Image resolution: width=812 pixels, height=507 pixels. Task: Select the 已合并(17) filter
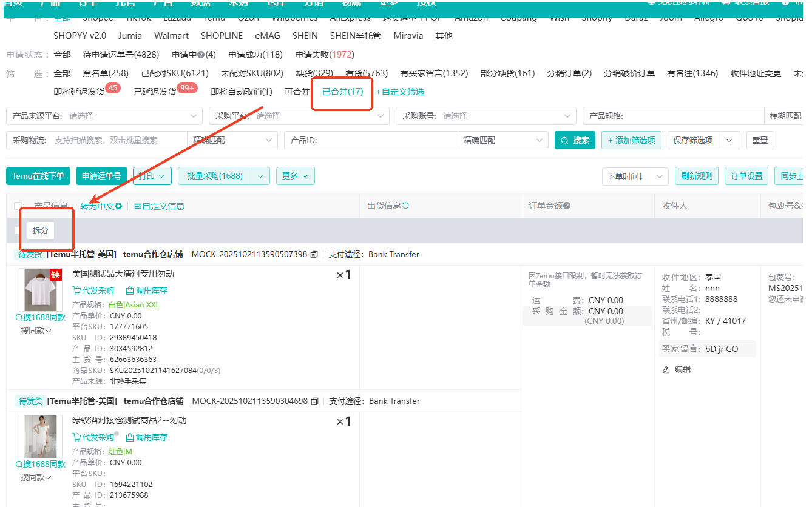point(342,92)
